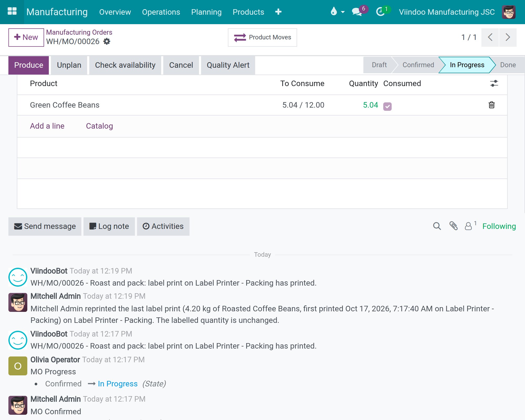This screenshot has width=525, height=420.
Task: Select Draft status stage
Action: click(x=379, y=65)
